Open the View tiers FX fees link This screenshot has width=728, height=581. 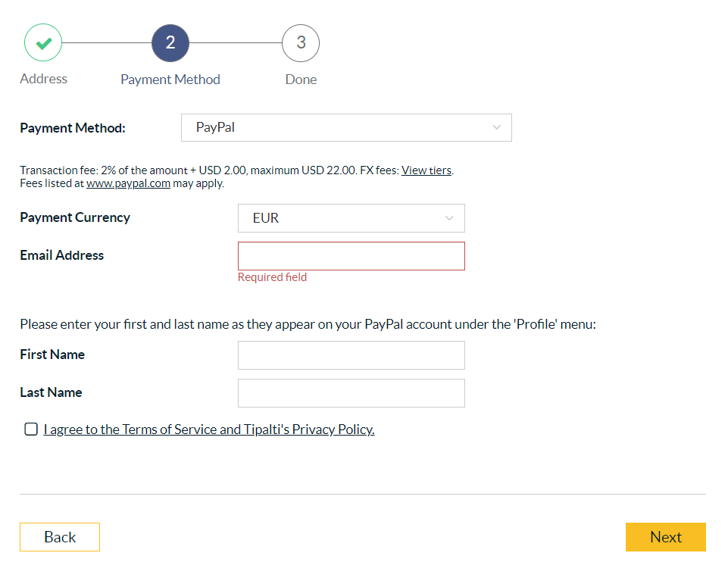pyautogui.click(x=426, y=170)
